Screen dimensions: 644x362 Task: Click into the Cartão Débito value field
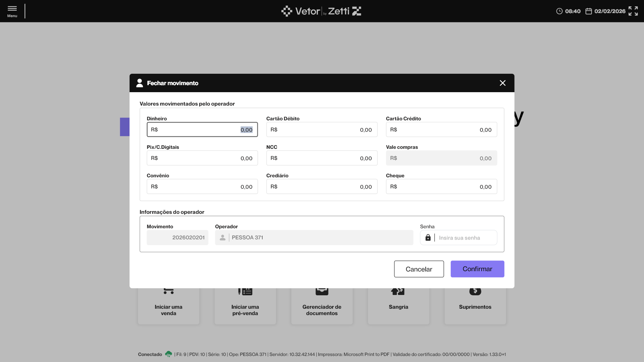(x=321, y=130)
